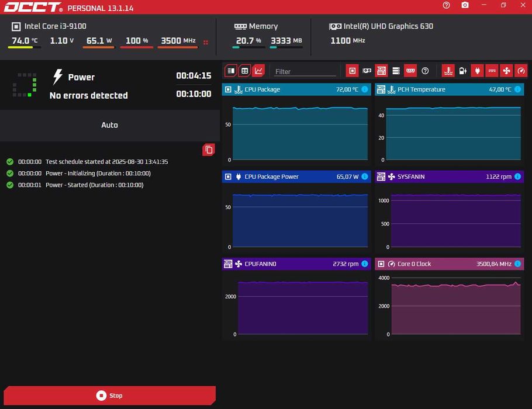The image size is (532, 409).
Task: Open info for Core 0 Clock sensor
Action: tap(518, 264)
